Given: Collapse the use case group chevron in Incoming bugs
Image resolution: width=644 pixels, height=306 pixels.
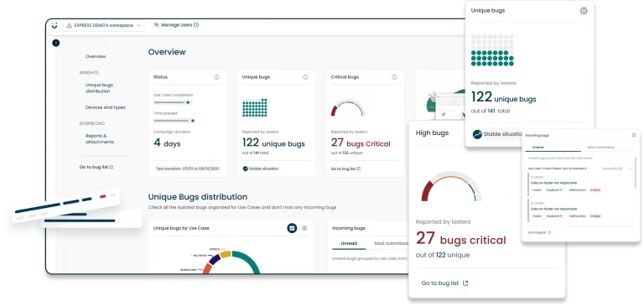Looking at the screenshot, I should pyautogui.click(x=630, y=169).
